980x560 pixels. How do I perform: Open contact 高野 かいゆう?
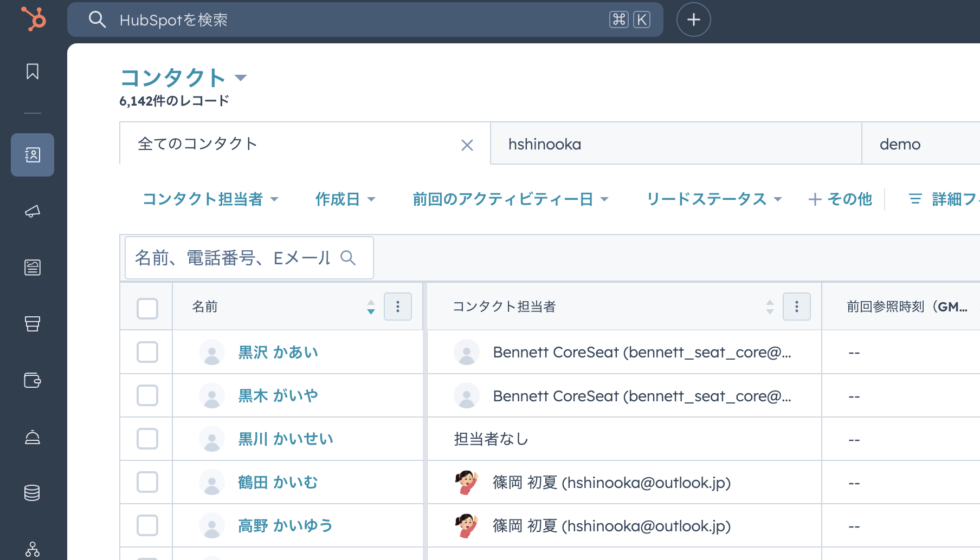[x=286, y=525]
